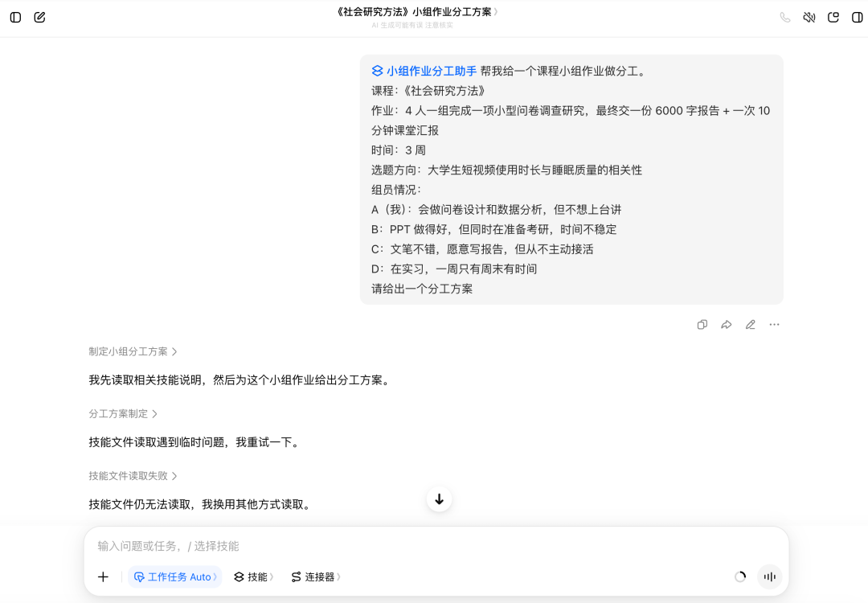The height and width of the screenshot is (603, 868).
Task: Edit the user message with the pencil icon
Action: point(750,325)
